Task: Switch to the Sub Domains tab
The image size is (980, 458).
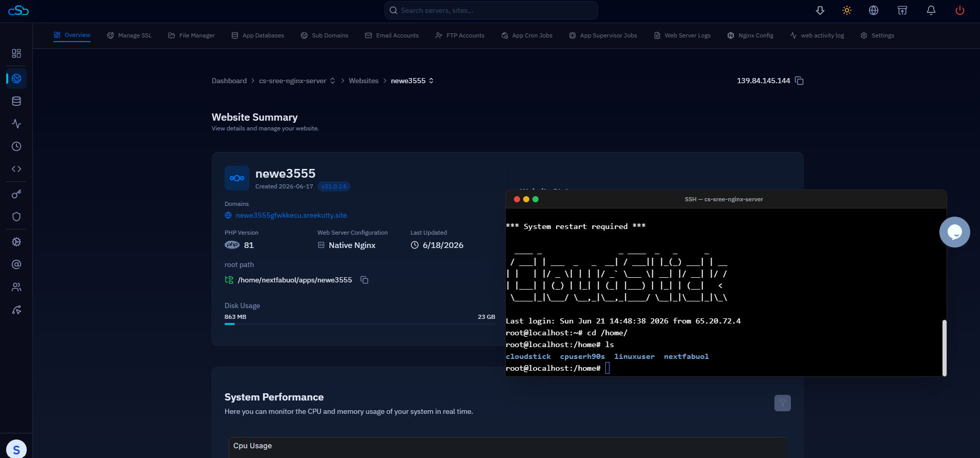Action: click(x=325, y=35)
